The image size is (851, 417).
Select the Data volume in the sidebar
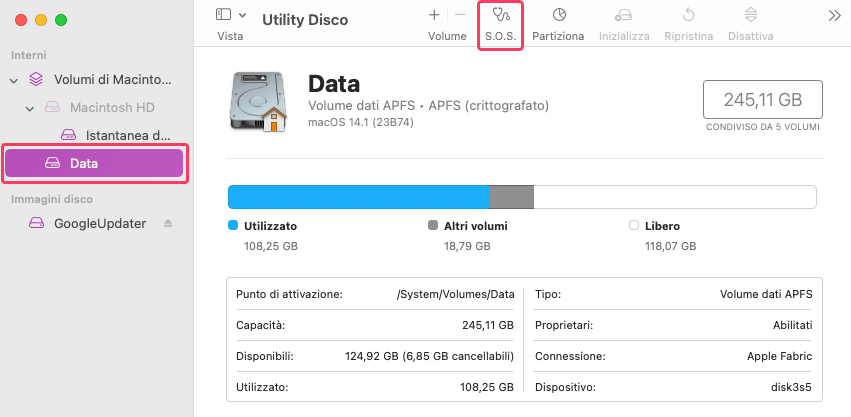[96, 163]
